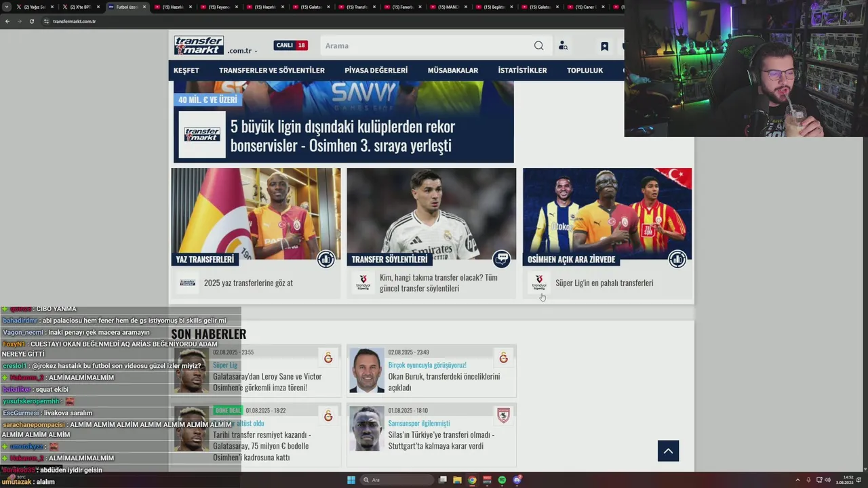Open the TOPLULUK menu

tap(585, 70)
